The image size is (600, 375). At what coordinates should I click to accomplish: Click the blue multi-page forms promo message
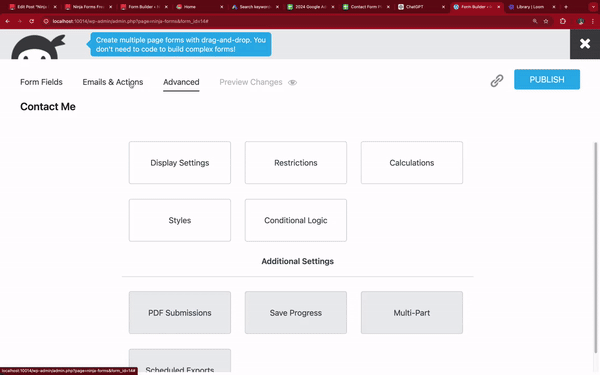pos(181,44)
